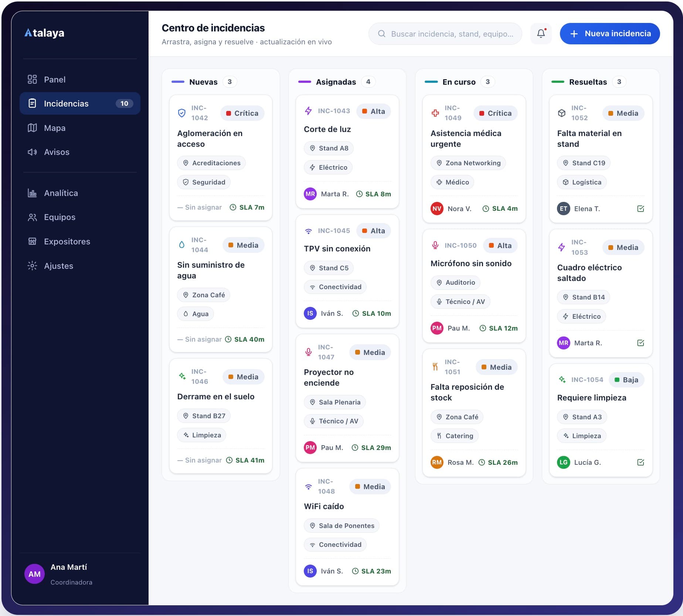The height and width of the screenshot is (616, 683).
Task: Click the water drop icon on INC-1044
Action: click(x=181, y=245)
